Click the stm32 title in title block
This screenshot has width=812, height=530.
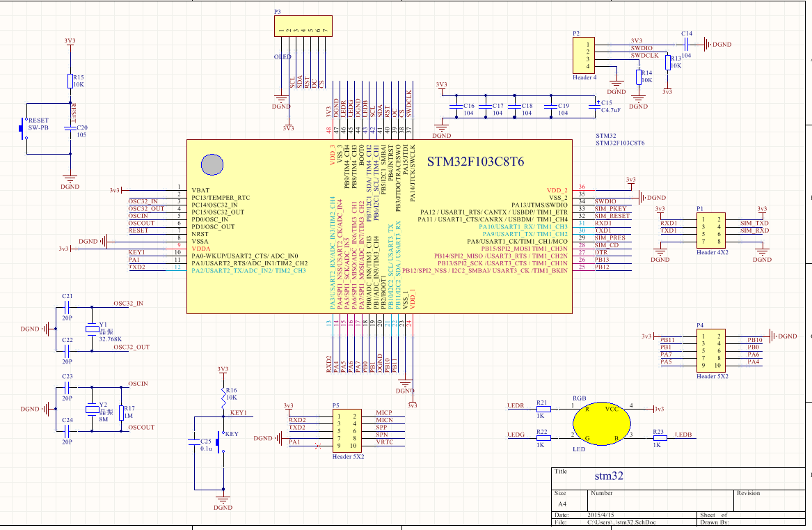[608, 476]
